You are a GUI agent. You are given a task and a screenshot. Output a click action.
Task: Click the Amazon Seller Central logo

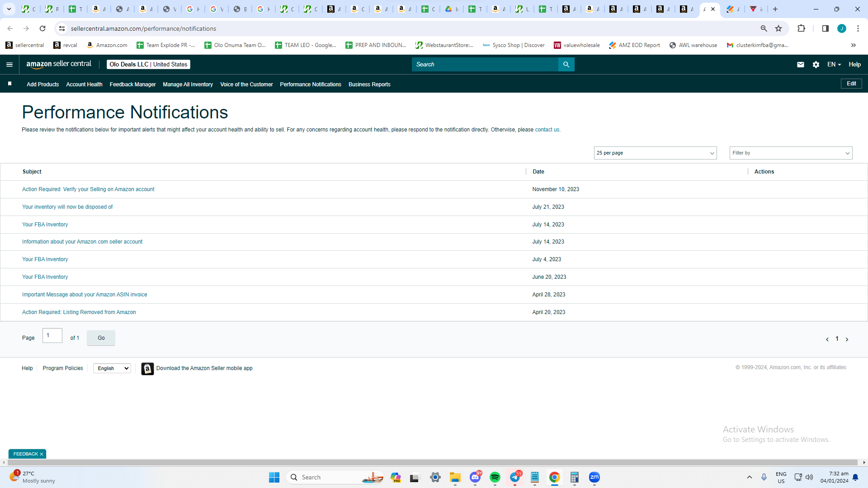59,64
